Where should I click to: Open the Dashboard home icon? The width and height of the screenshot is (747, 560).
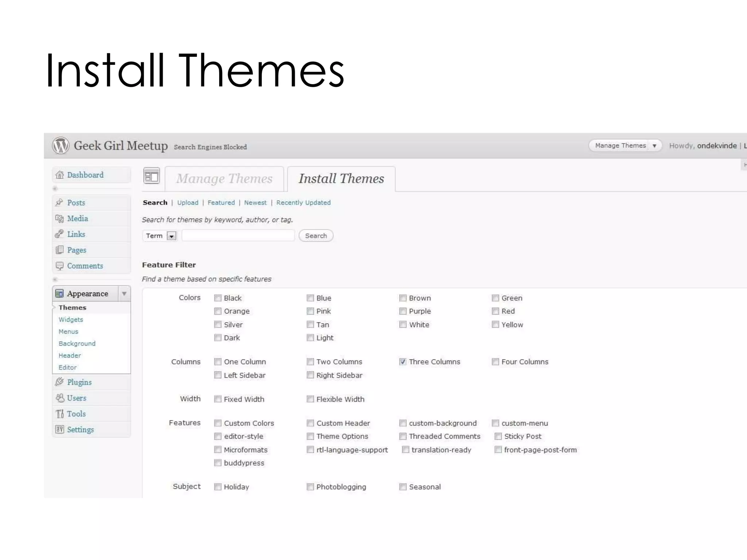point(60,175)
